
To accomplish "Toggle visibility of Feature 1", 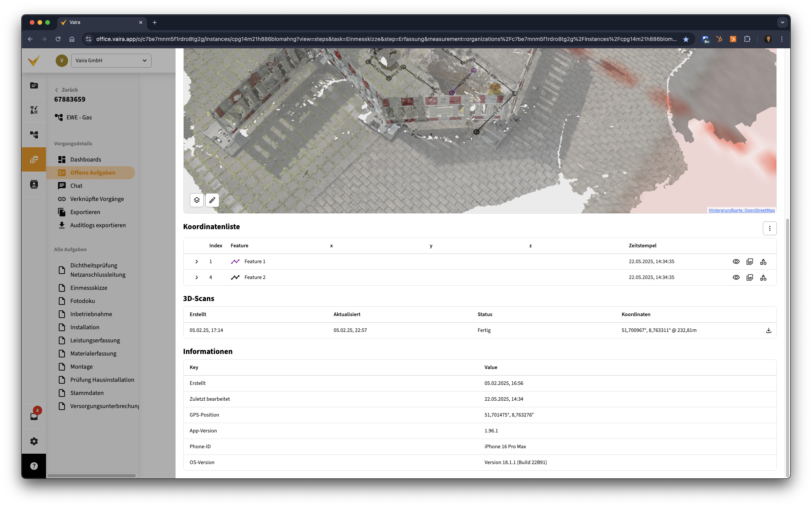I will pyautogui.click(x=736, y=262).
